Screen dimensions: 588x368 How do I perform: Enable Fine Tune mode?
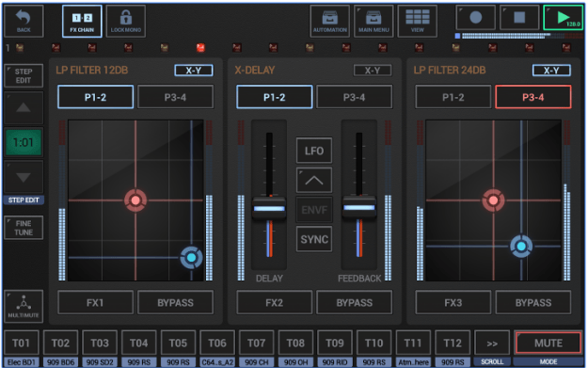24,228
